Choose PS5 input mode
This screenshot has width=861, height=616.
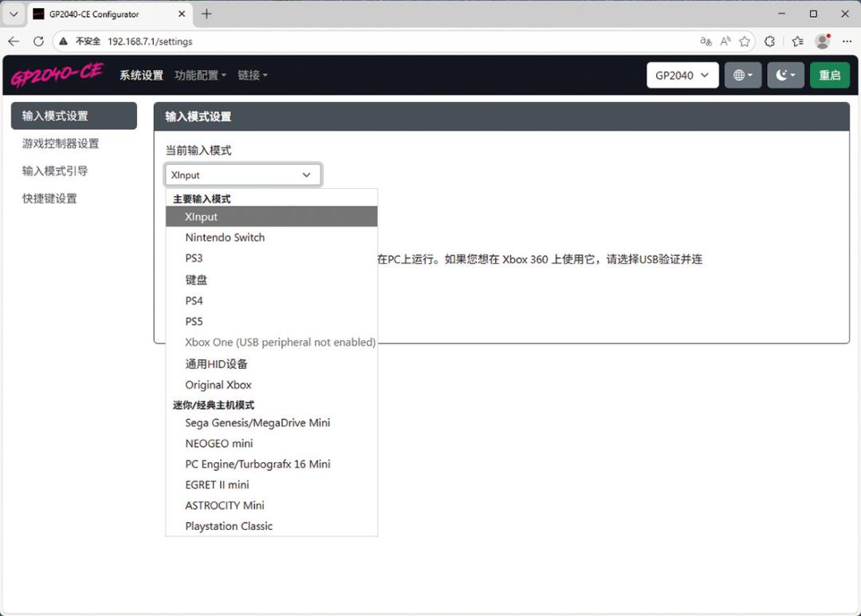click(271, 321)
